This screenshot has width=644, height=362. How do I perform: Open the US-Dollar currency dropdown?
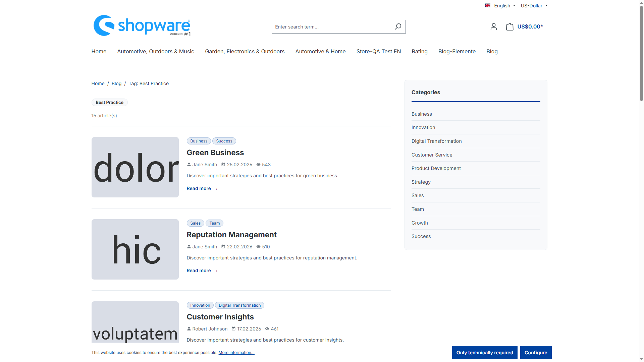(534, 6)
